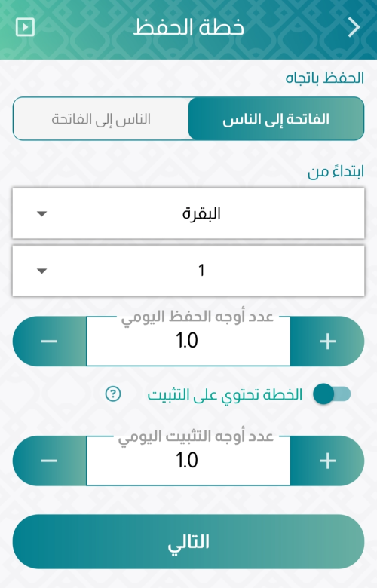Tap the الخطة تحتوي على التثبيت label

tap(225, 394)
